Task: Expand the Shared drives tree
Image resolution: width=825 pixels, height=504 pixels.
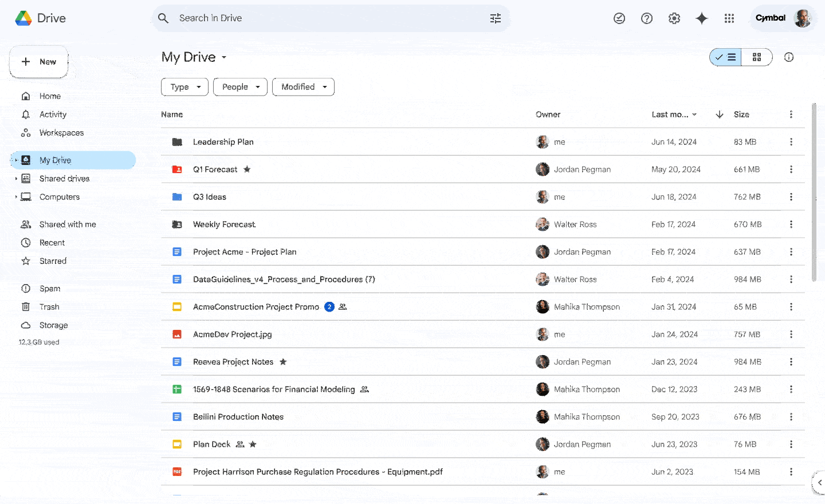Action: (16, 179)
